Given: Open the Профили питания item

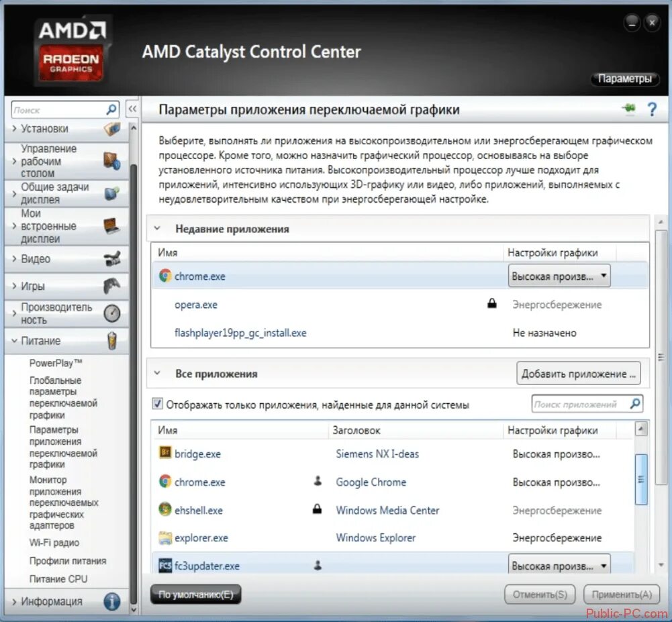Looking at the screenshot, I should click(x=68, y=561).
